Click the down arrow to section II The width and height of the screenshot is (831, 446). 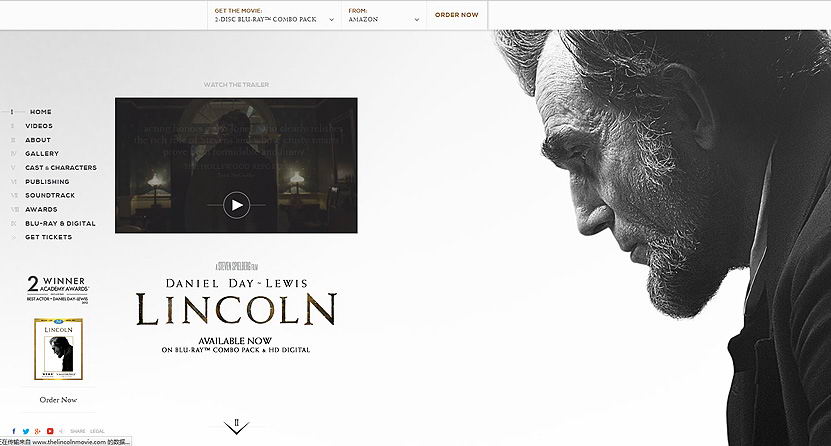(236, 426)
